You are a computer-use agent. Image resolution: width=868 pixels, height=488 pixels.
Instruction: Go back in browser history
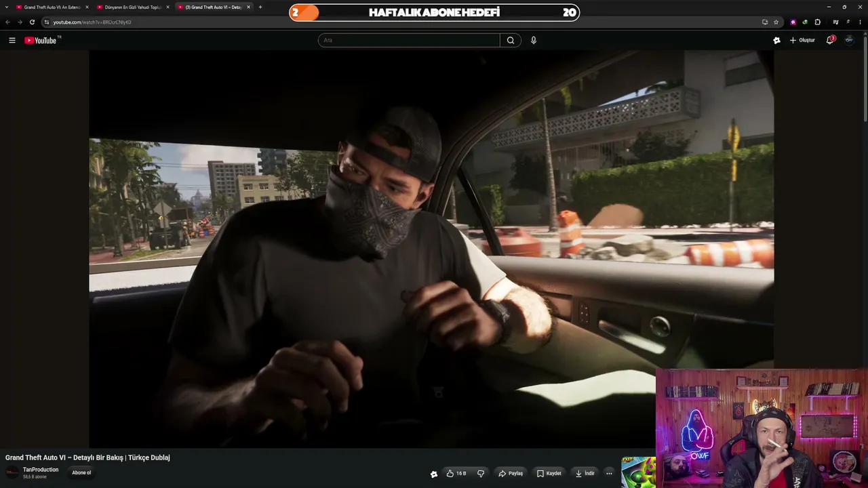pos(8,22)
